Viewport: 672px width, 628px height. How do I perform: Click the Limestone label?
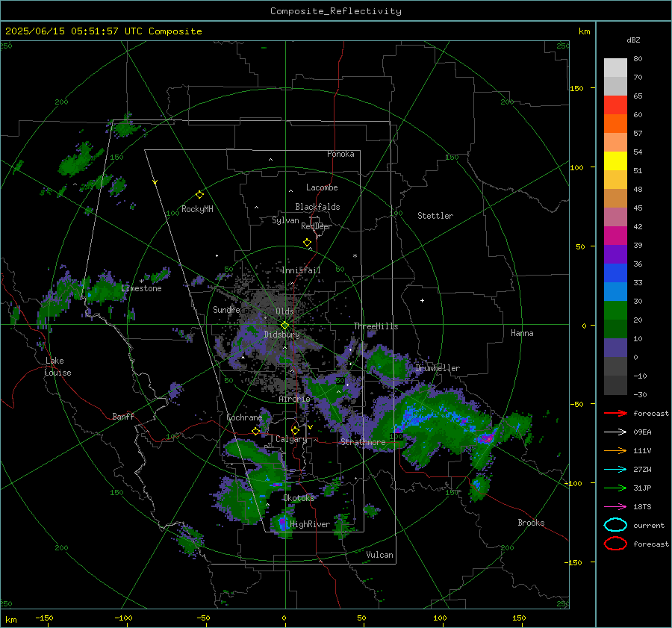click(141, 288)
